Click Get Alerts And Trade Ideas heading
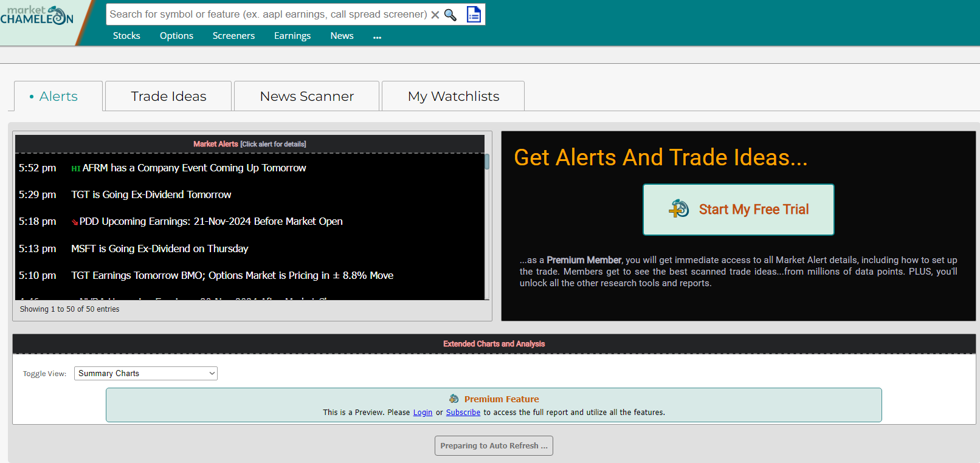The image size is (980, 463). point(661,157)
